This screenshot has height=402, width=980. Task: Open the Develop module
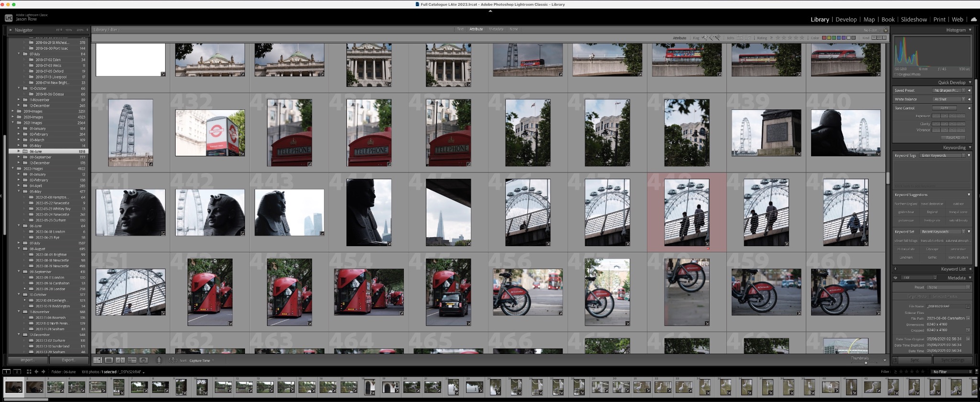pos(846,20)
